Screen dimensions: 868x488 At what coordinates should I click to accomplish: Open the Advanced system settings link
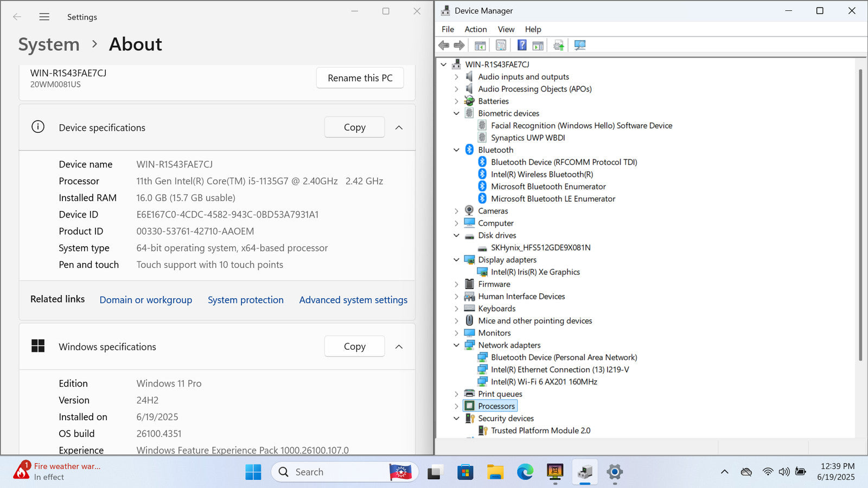353,300
